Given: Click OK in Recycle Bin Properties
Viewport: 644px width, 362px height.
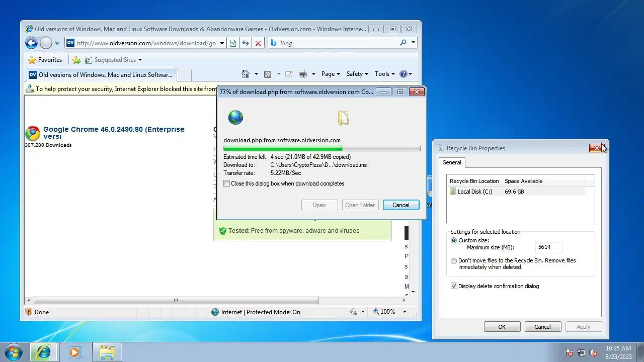Looking at the screenshot, I should 502,327.
